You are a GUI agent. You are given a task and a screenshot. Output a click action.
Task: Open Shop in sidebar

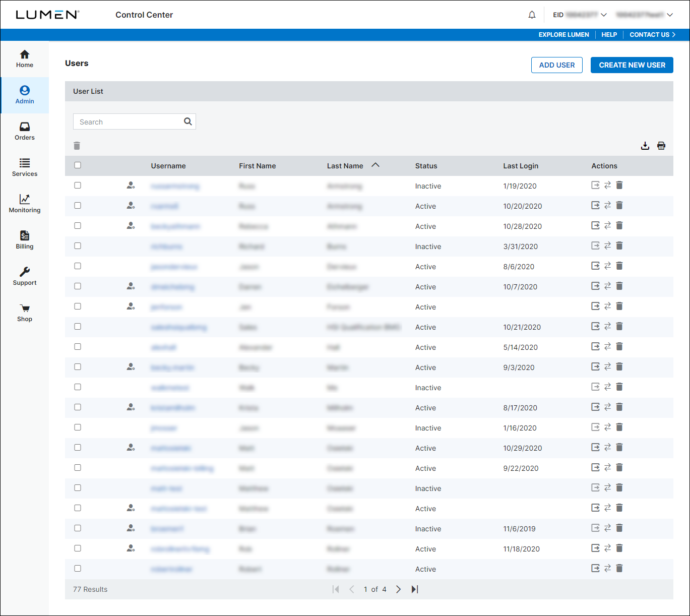point(24,313)
